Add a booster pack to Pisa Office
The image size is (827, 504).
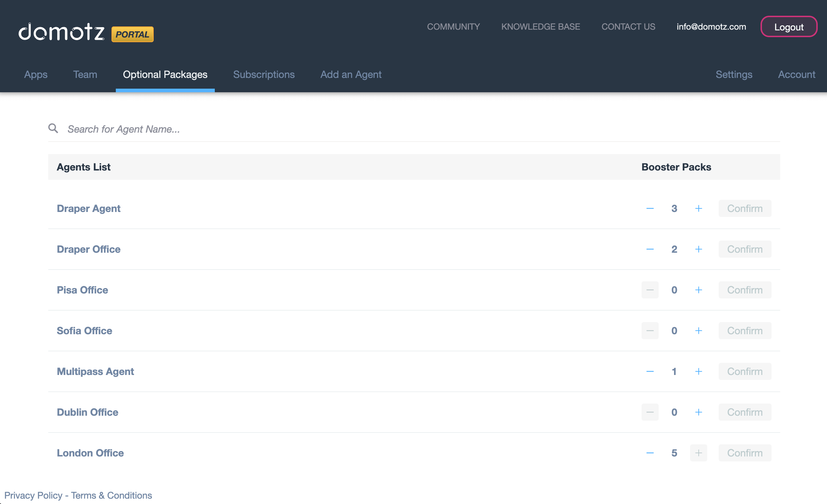coord(698,290)
